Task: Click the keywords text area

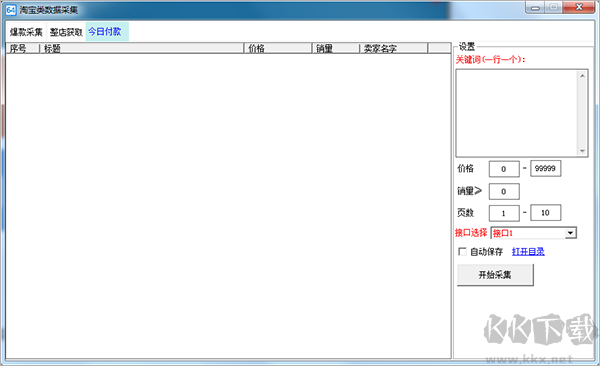Action: click(x=517, y=113)
